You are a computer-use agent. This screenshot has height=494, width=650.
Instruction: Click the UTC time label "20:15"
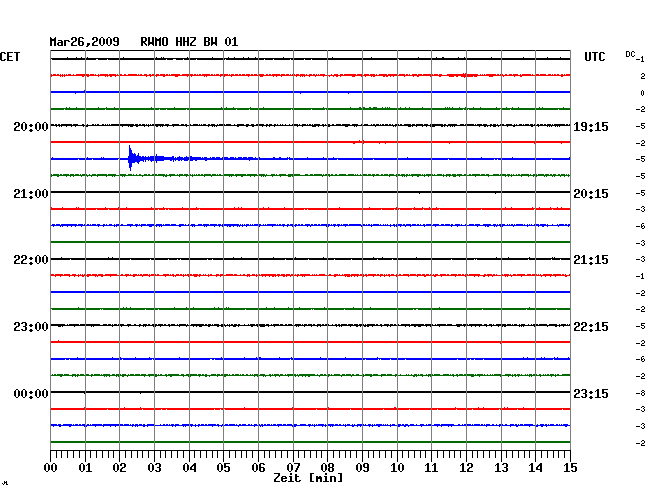(591, 194)
